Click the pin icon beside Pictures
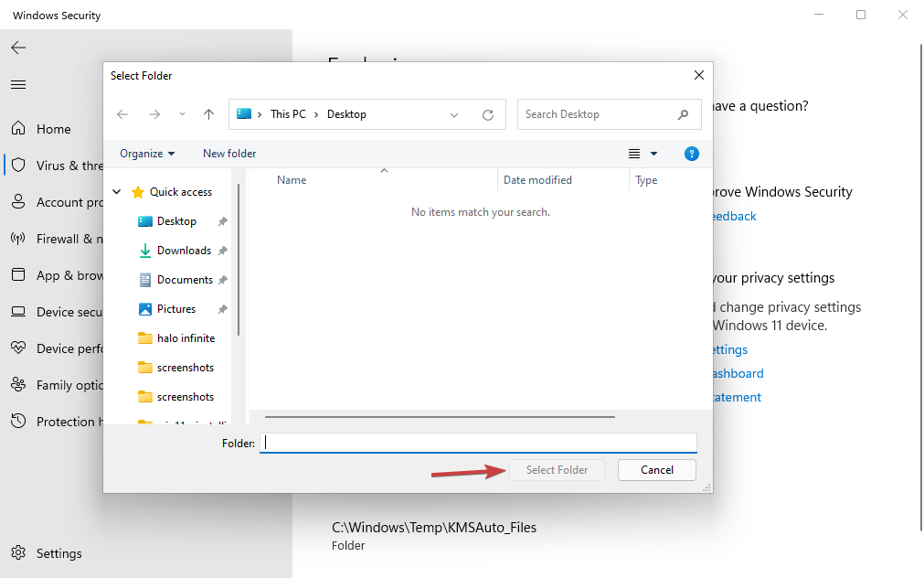The width and height of the screenshot is (924, 578). pyautogui.click(x=222, y=309)
